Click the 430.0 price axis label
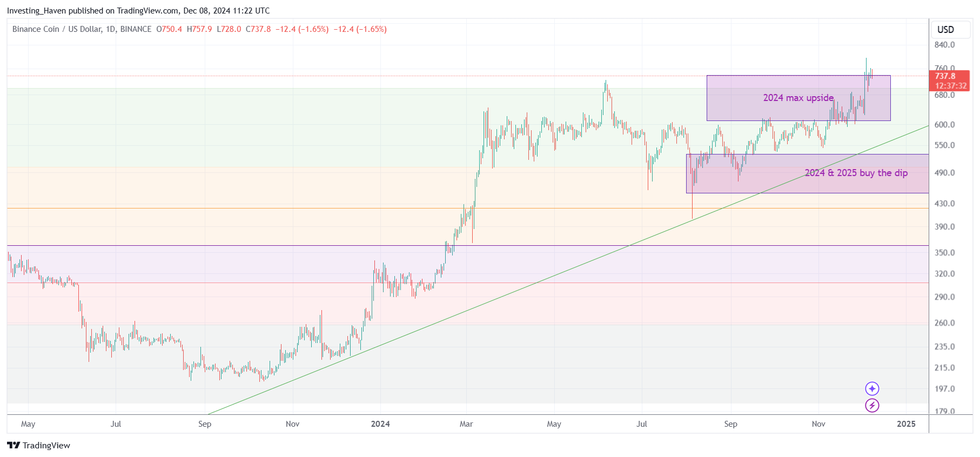980x457 pixels. (x=944, y=204)
